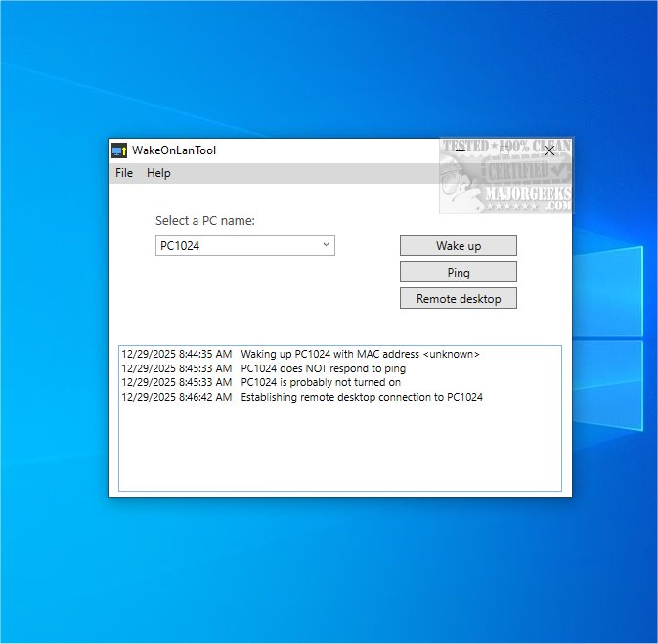Image resolution: width=658 pixels, height=644 pixels.
Task: Launch Remote desktop via its button
Action: (x=458, y=298)
